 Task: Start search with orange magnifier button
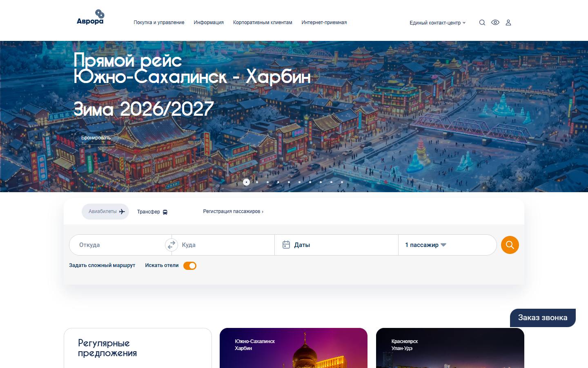click(510, 245)
